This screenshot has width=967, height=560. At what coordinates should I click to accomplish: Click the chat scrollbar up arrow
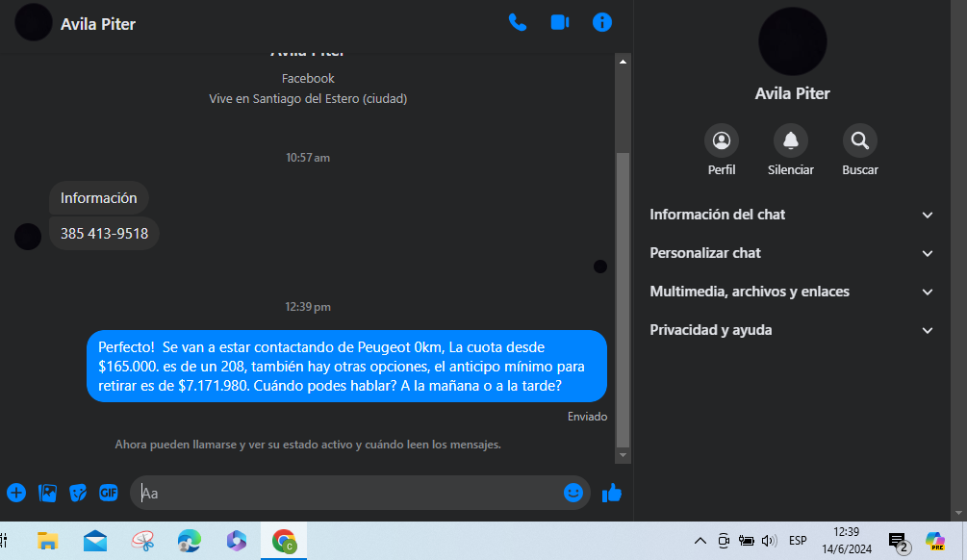click(x=623, y=62)
